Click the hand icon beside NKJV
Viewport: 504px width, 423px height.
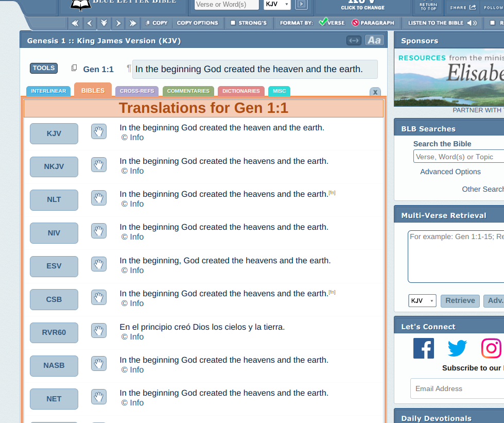pos(99,165)
